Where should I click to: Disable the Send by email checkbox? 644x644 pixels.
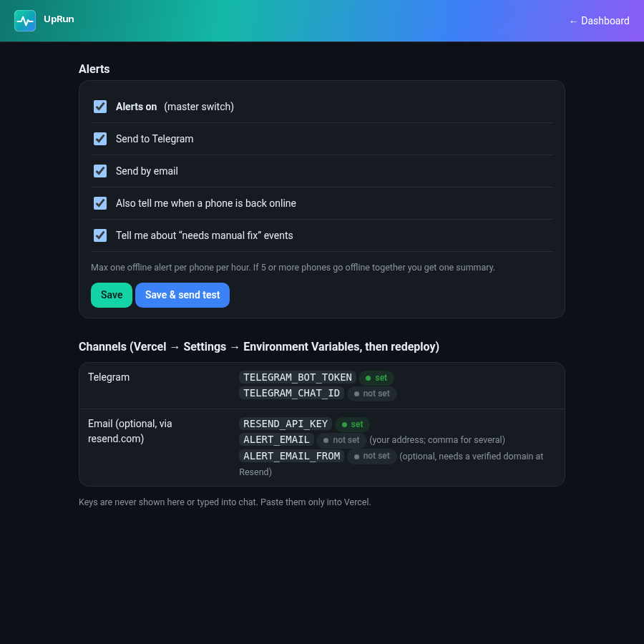tap(100, 171)
